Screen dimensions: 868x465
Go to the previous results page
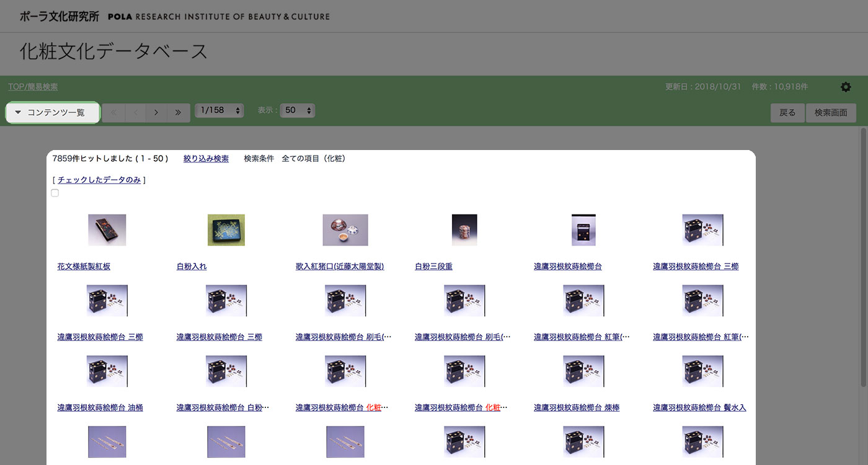[135, 112]
